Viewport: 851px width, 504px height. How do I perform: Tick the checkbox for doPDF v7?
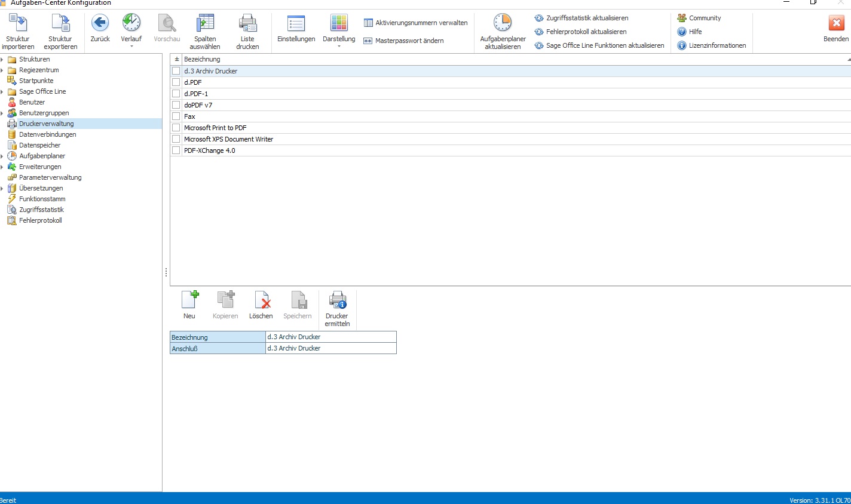[x=176, y=105]
